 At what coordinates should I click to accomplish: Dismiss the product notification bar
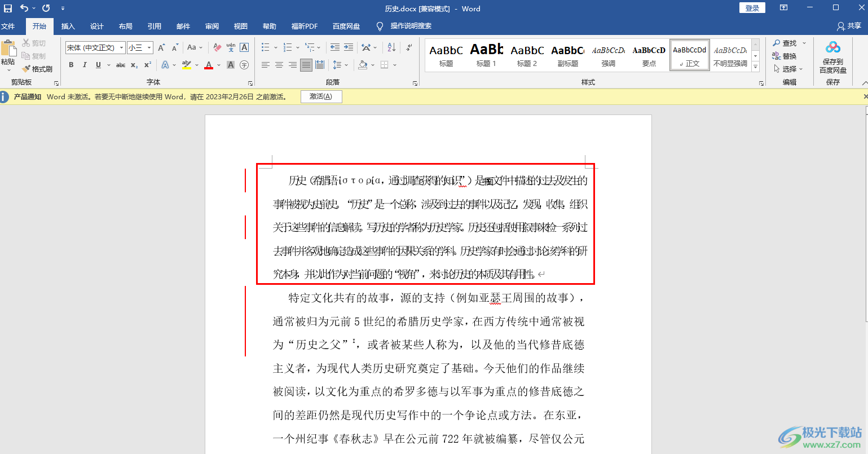click(866, 97)
